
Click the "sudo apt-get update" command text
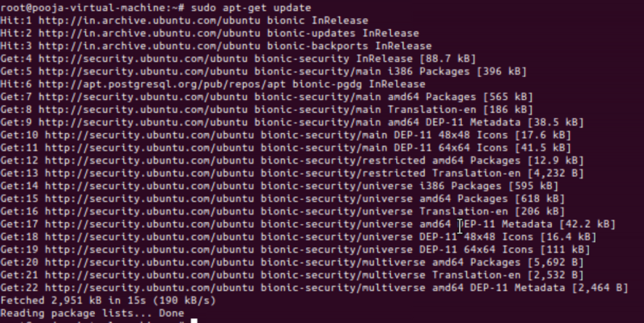point(254,8)
